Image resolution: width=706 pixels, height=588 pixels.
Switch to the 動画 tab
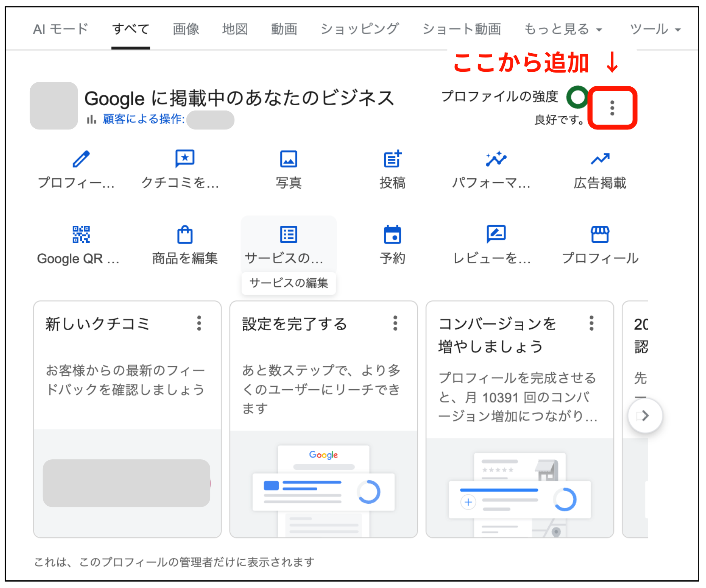click(x=284, y=29)
